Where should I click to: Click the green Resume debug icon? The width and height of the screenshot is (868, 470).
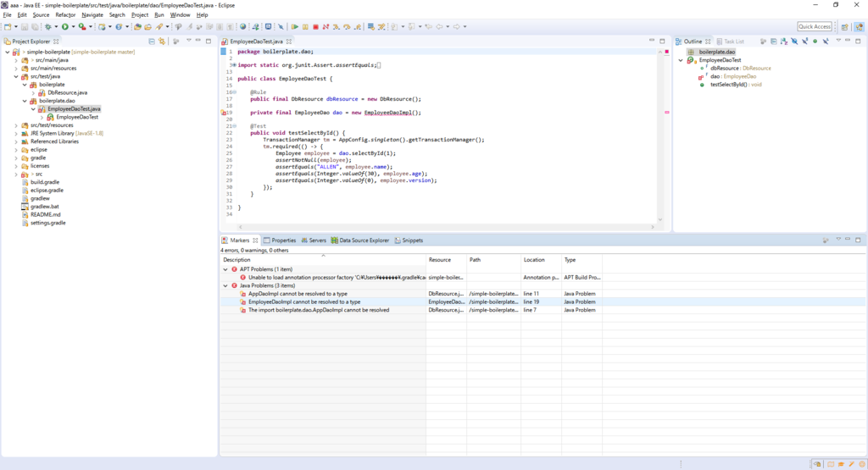click(295, 26)
